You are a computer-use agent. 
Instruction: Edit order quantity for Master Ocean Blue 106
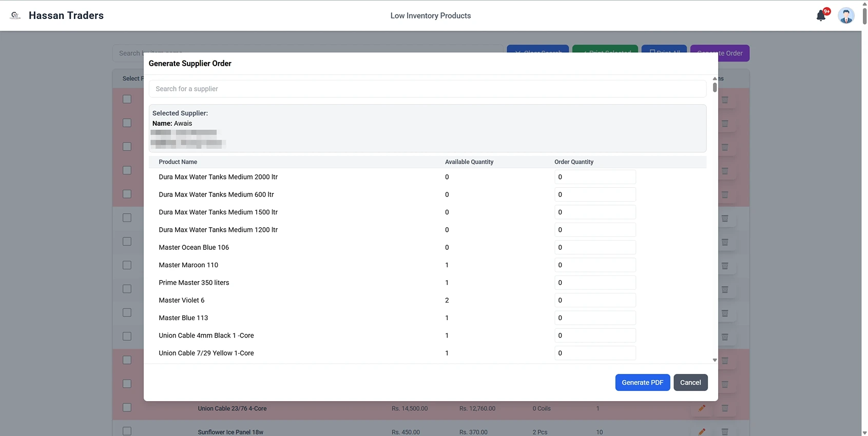point(595,247)
